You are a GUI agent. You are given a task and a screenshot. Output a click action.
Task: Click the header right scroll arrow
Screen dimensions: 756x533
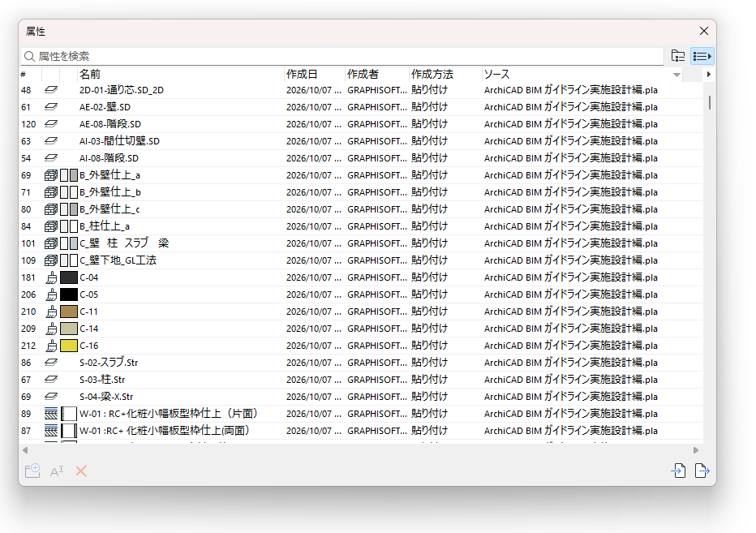point(708,75)
